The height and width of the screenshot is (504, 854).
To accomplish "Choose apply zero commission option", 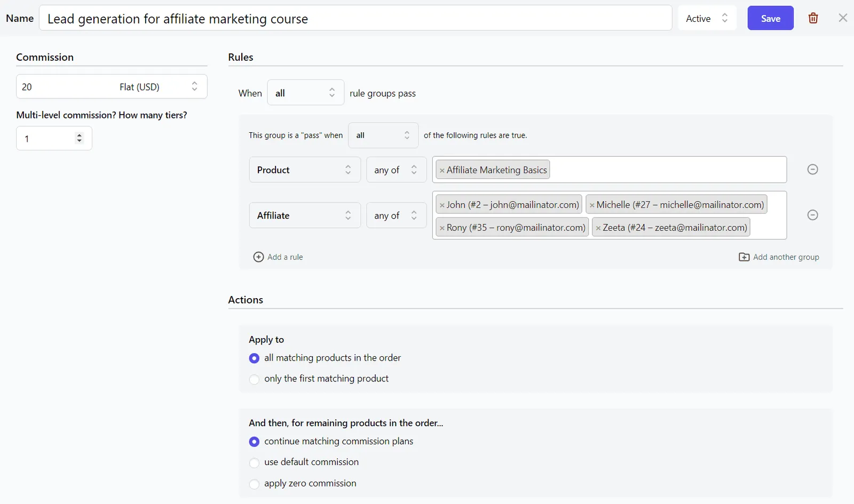I will pyautogui.click(x=254, y=484).
